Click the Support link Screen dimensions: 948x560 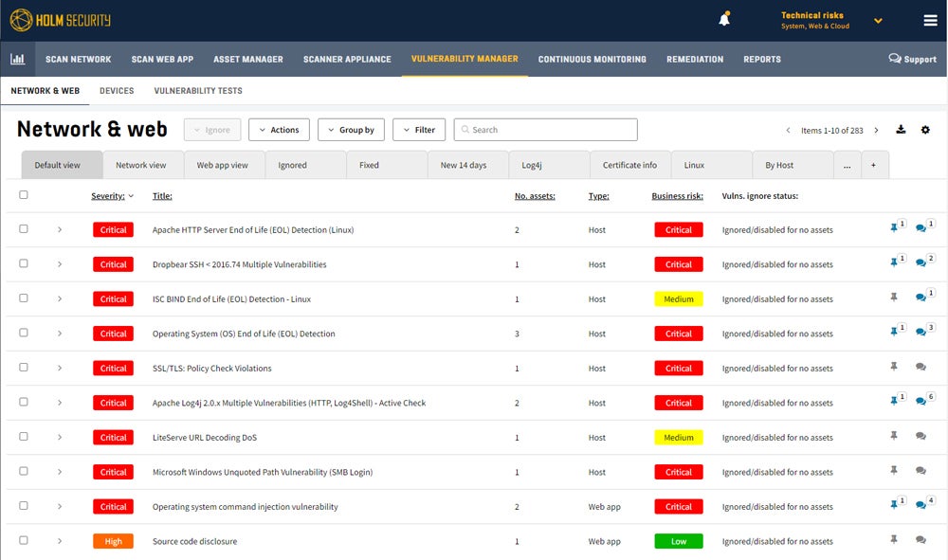pos(912,59)
